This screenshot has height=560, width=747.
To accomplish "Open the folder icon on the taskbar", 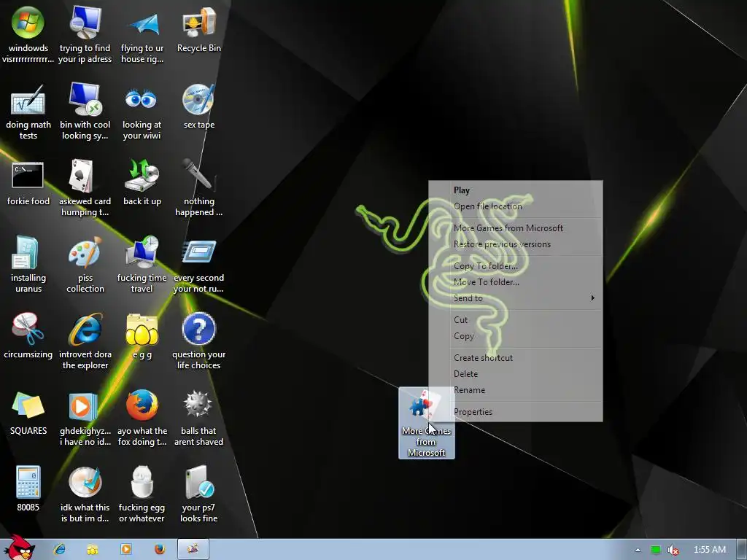I will coord(93,550).
